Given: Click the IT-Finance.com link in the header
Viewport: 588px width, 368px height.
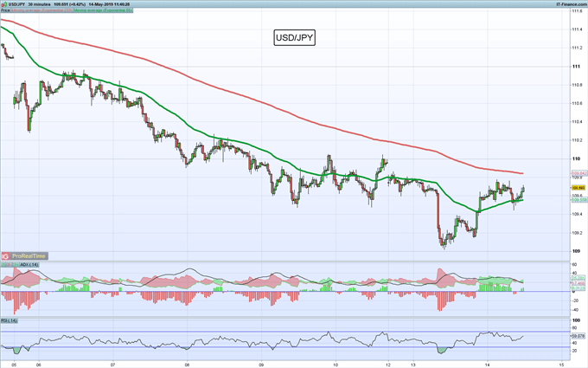Looking at the screenshot, I should (572, 4).
